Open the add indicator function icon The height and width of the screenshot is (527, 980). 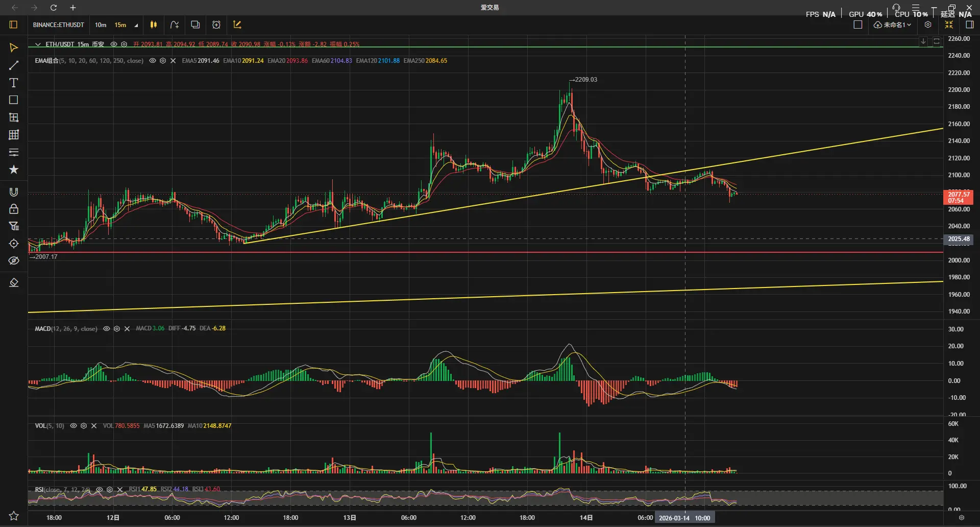175,25
